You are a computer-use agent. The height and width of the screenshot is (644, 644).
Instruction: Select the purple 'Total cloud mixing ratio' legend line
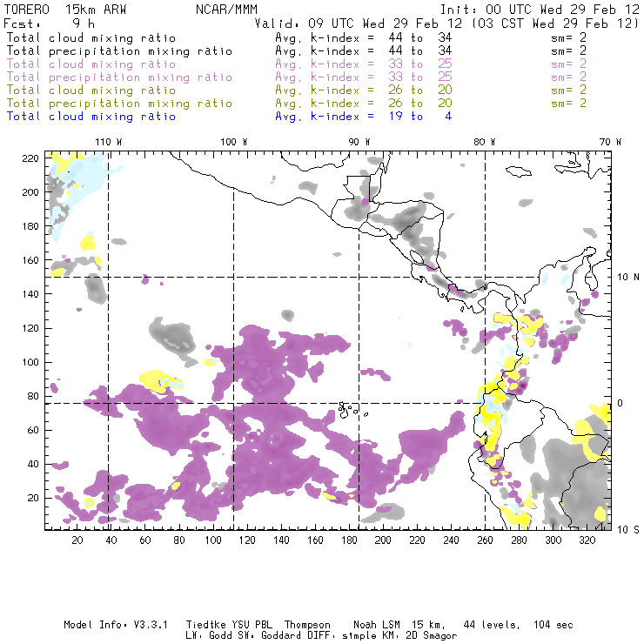(x=91, y=64)
